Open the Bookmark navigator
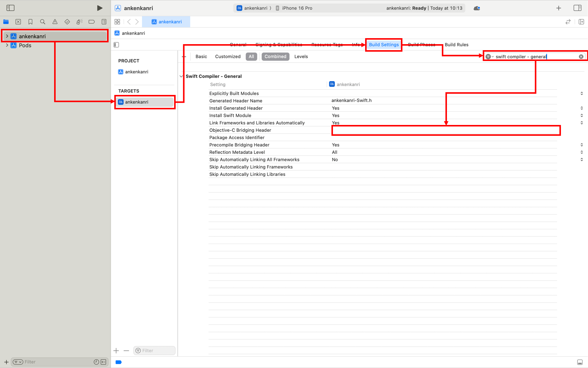The height and width of the screenshot is (368, 588). (30, 22)
